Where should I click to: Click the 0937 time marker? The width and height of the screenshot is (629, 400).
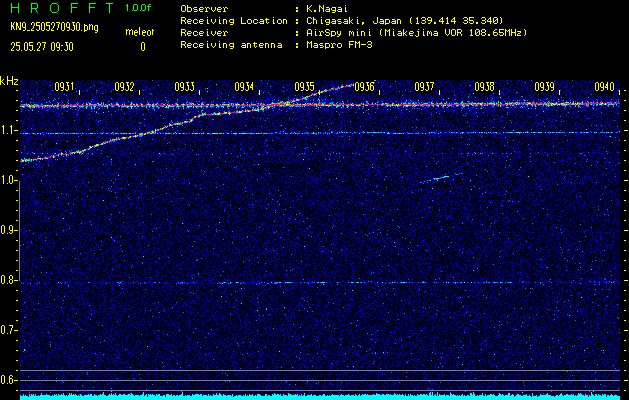(424, 87)
